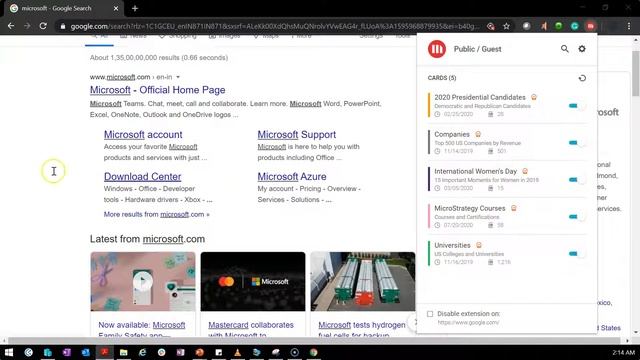The image size is (640, 360).
Task: Toggle the 2020 Presidential Candidates card off
Action: [576, 106]
